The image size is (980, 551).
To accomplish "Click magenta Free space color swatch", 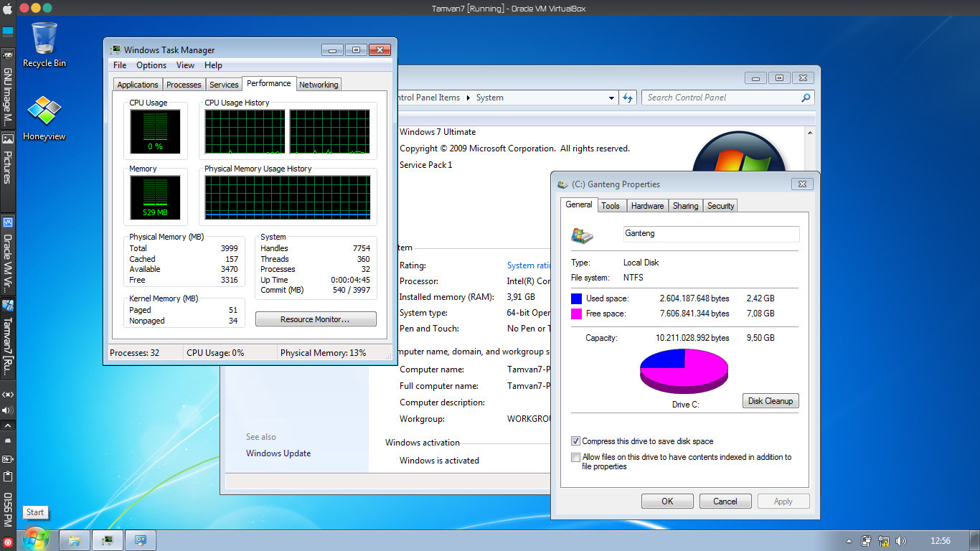I will [x=576, y=314].
